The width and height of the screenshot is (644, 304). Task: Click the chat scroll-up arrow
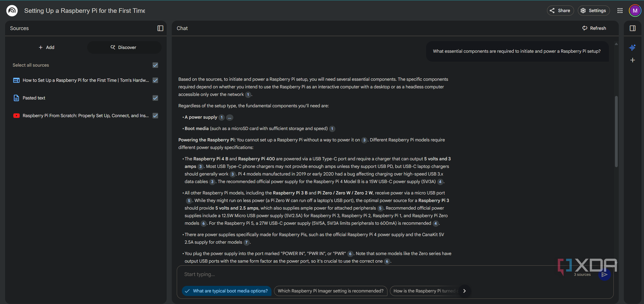617,44
